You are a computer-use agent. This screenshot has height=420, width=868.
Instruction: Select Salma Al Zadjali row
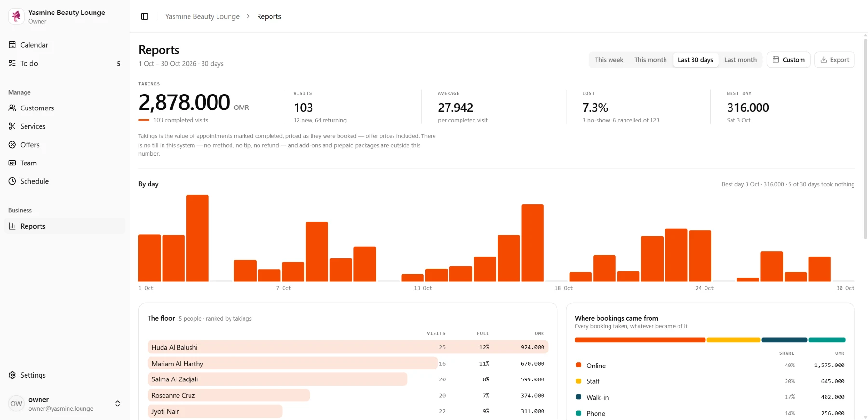tap(348, 379)
